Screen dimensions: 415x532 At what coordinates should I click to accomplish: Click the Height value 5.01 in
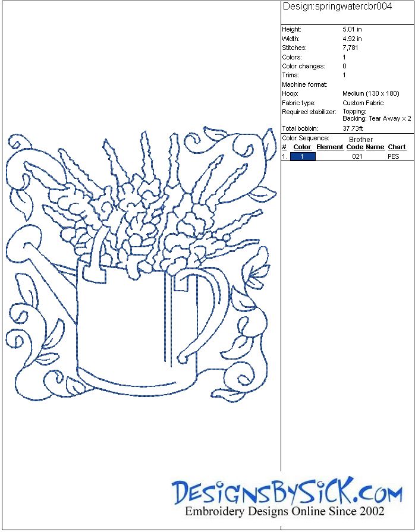[352, 29]
